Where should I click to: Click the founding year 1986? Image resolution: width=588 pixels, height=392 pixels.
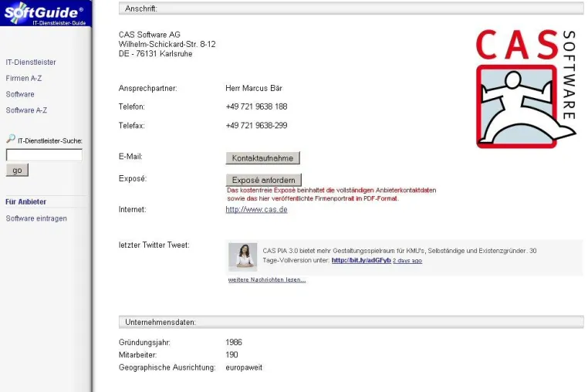click(x=234, y=342)
